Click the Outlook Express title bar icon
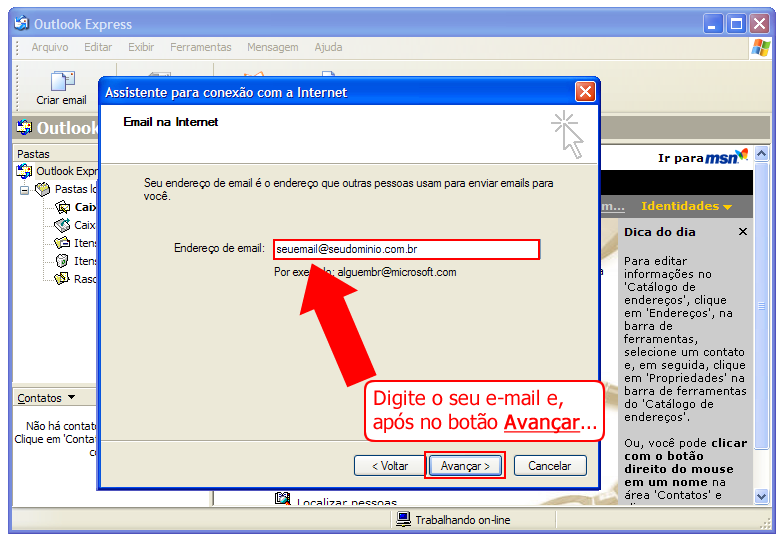Viewport: 781px width, 545px height. coord(21,23)
